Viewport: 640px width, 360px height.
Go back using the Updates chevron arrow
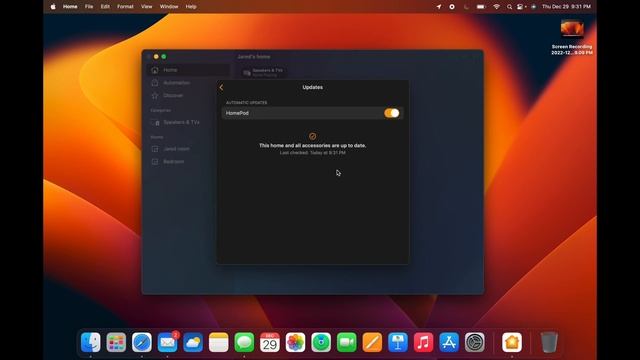click(221, 87)
